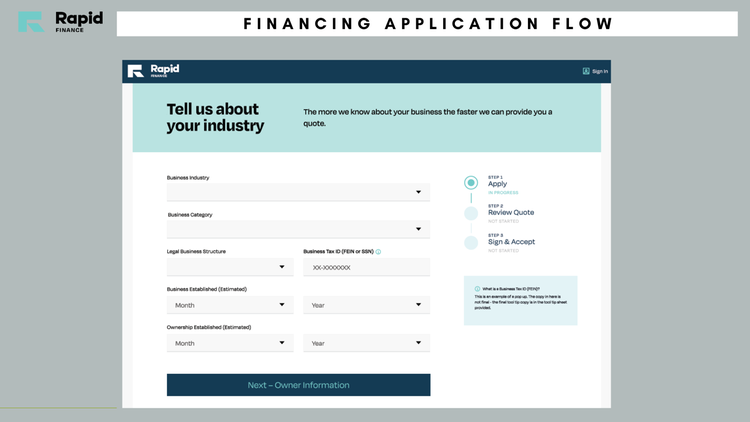Viewport: 750px width, 422px height.
Task: Click the Rapid Finance logo in navy header
Action: [153, 71]
